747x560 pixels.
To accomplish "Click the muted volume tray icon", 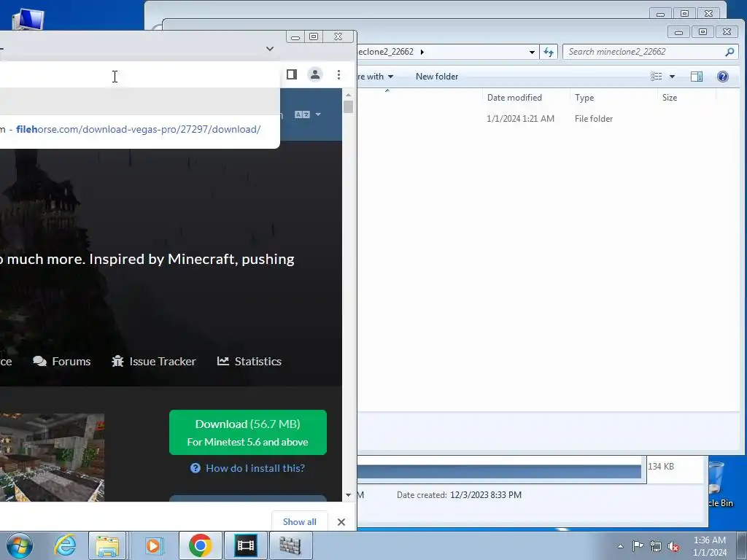I will [x=673, y=547].
